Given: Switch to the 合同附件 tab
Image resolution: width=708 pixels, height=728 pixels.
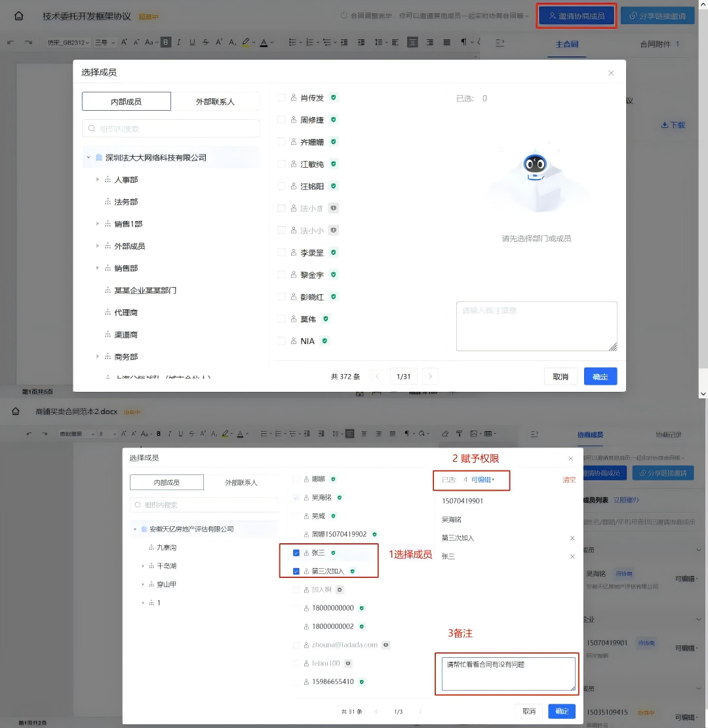Looking at the screenshot, I should pyautogui.click(x=659, y=45).
